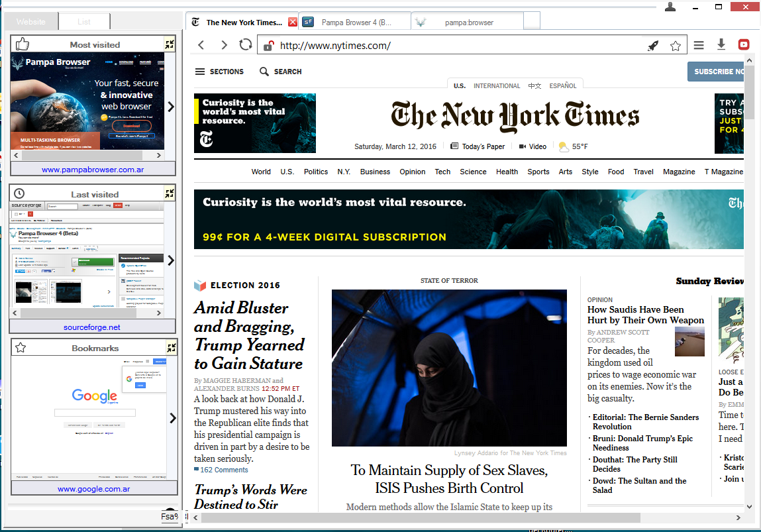This screenshot has height=532, width=761.
Task: Bookmark page with the star icon
Action: [675, 46]
